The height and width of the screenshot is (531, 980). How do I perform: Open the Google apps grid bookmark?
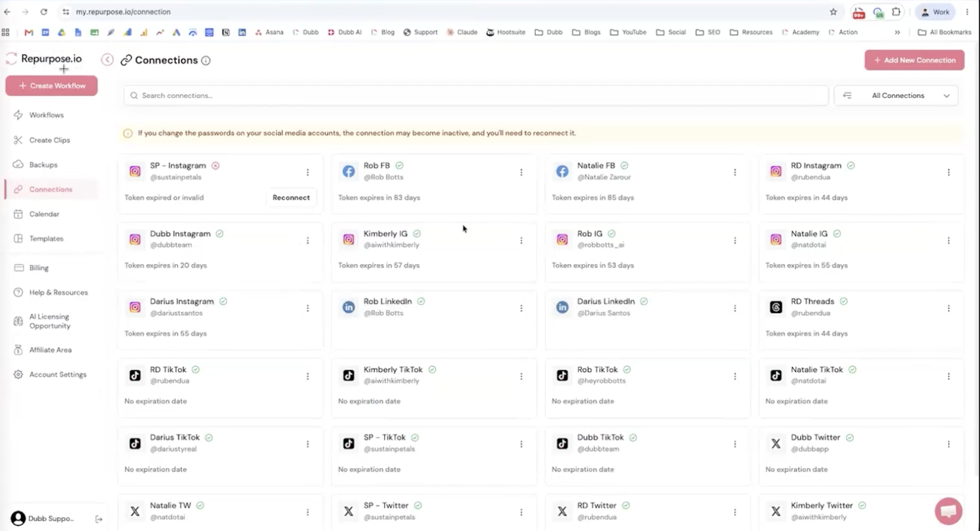point(5,32)
